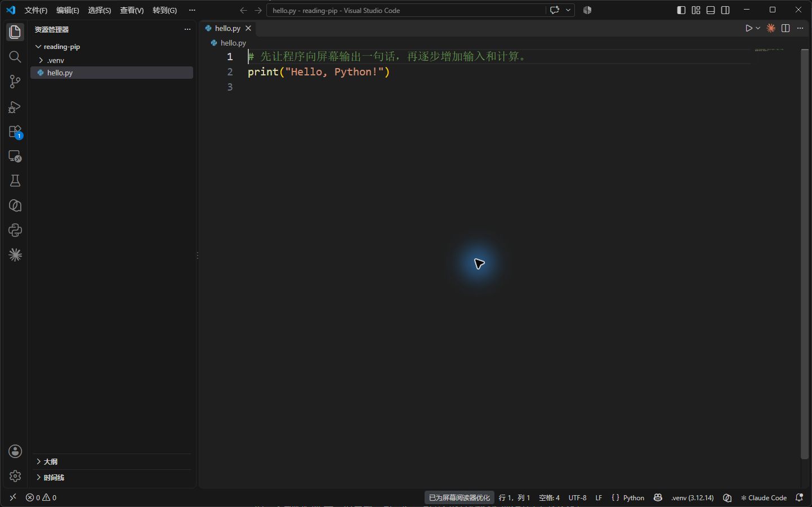The width and height of the screenshot is (812, 507).
Task: Open the 文件(F) menu
Action: [36, 10]
